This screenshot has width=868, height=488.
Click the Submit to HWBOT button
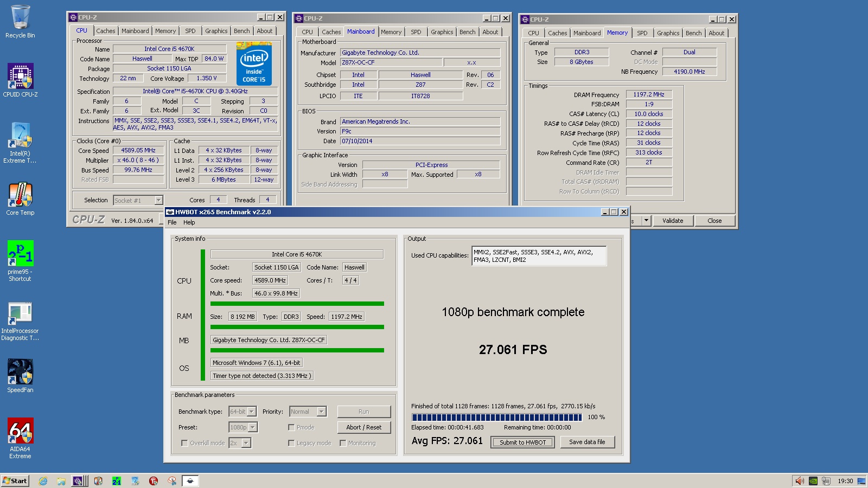click(x=523, y=442)
